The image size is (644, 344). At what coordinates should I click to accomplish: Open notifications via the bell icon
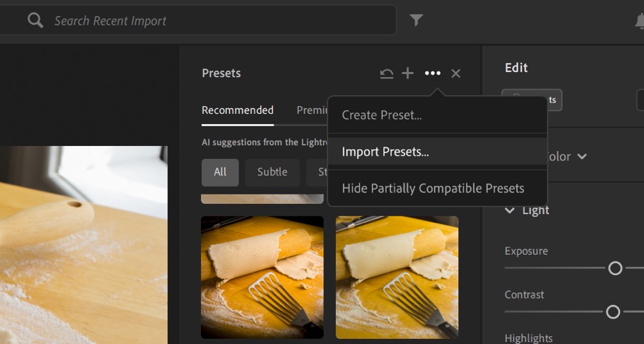[639, 20]
